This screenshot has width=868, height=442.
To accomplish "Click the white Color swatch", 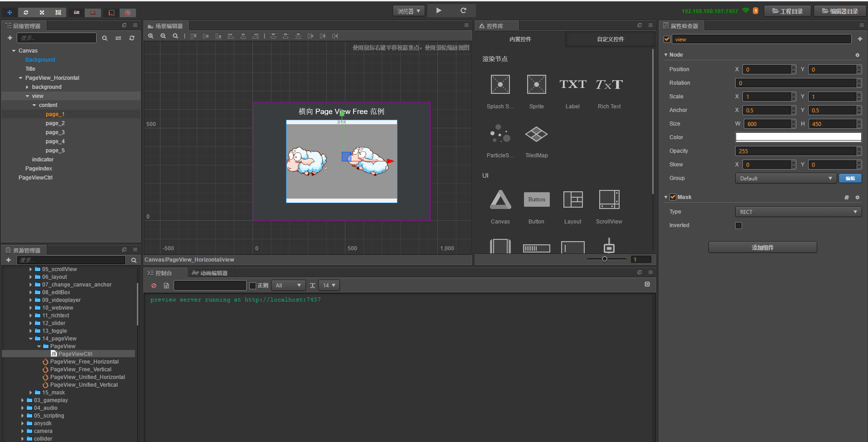I will click(798, 137).
